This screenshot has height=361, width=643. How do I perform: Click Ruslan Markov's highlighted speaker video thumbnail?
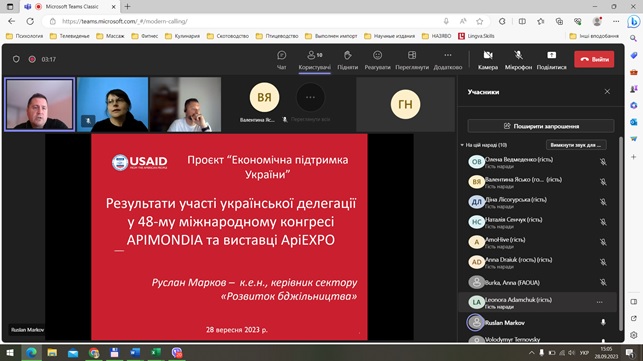tap(39, 105)
